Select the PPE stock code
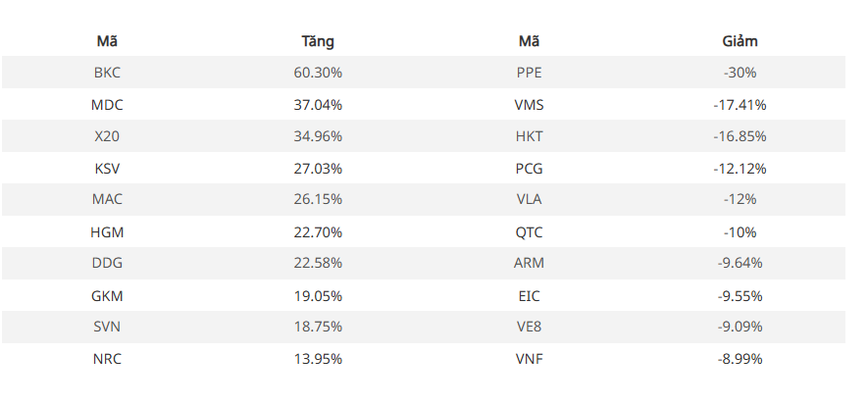 coord(529,73)
